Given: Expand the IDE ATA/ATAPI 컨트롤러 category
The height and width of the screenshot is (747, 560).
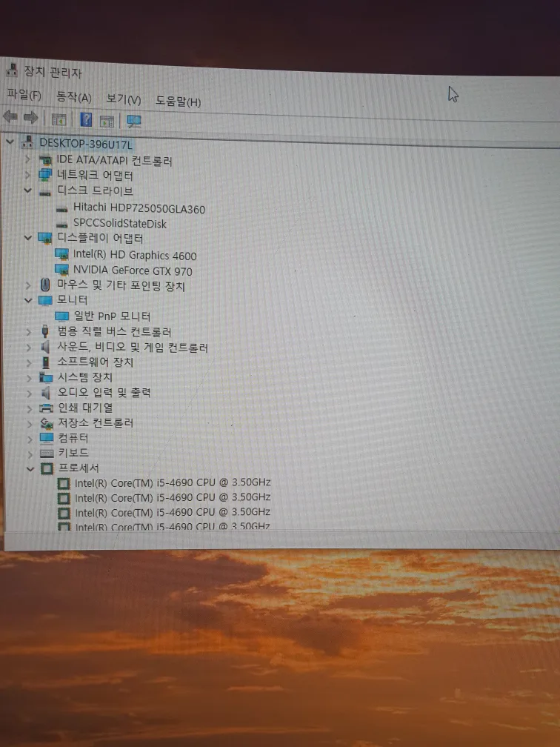Looking at the screenshot, I should point(27,159).
